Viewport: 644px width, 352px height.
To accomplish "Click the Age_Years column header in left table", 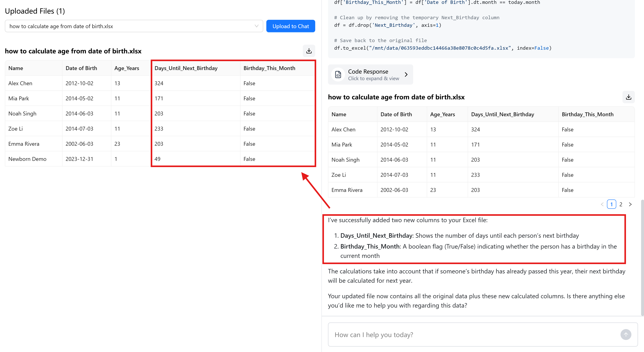I will (x=127, y=68).
